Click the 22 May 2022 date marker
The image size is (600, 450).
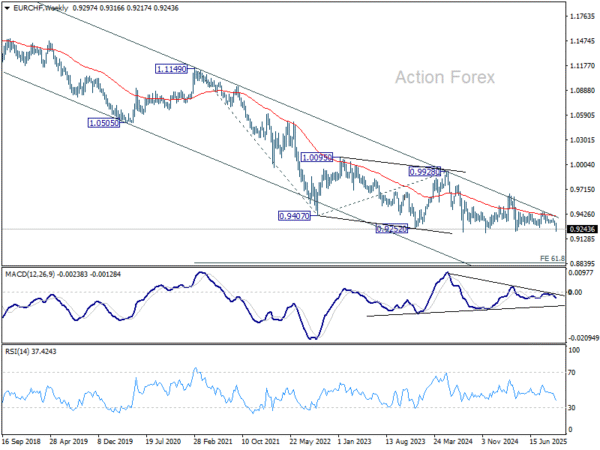point(312,439)
